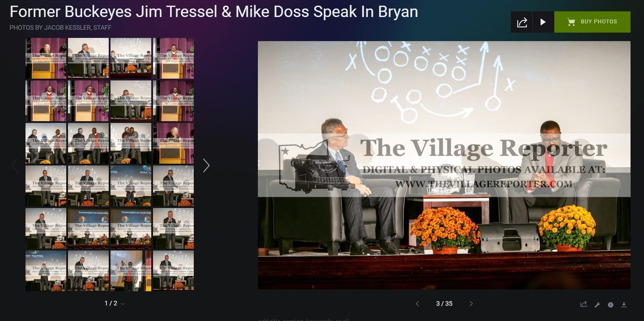Go to the next thumbnail page arrow
The image size is (644, 321).
[x=206, y=165]
